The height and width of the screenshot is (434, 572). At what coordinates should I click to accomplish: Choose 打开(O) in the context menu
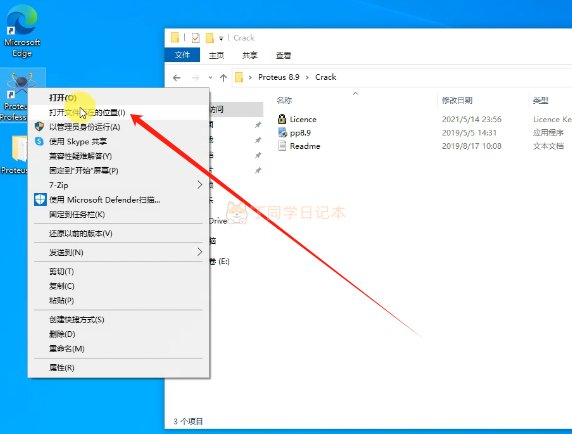tap(119, 98)
